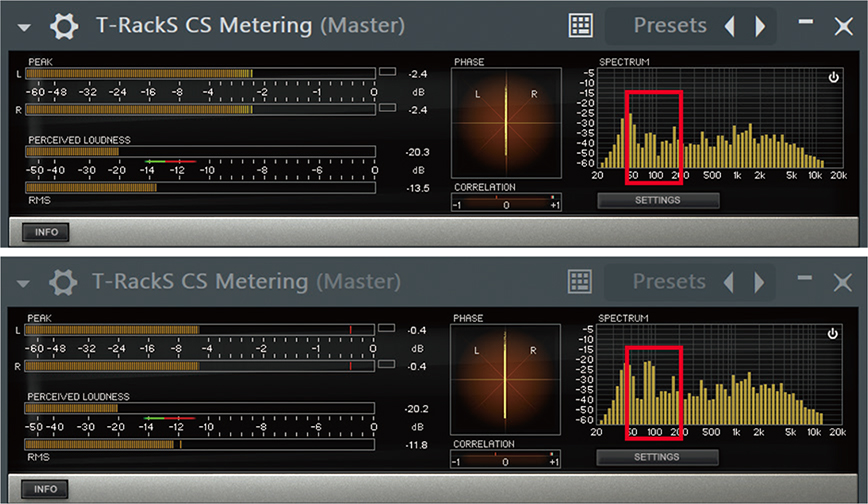
Task: Click the top window title T-RackS CS Metering
Action: (x=204, y=26)
